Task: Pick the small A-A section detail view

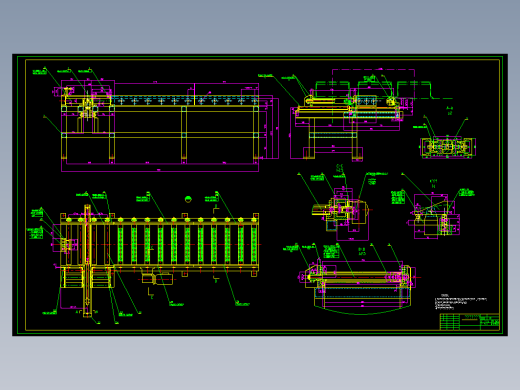Action: click(448, 147)
